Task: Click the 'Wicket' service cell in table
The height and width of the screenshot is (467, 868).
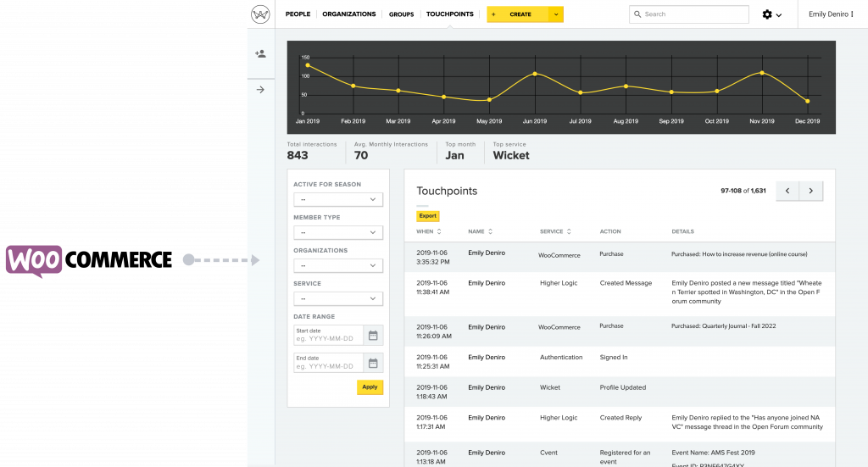Action: click(x=549, y=387)
